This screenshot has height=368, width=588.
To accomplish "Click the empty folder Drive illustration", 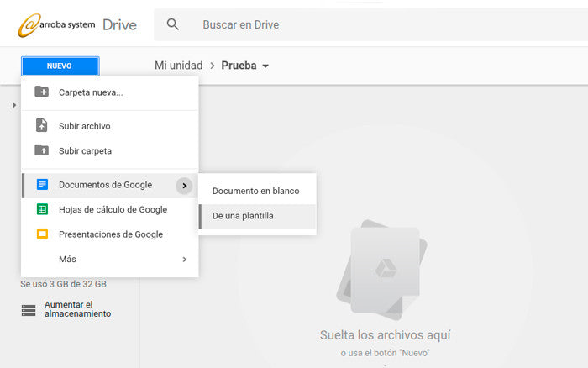I will tap(381, 270).
